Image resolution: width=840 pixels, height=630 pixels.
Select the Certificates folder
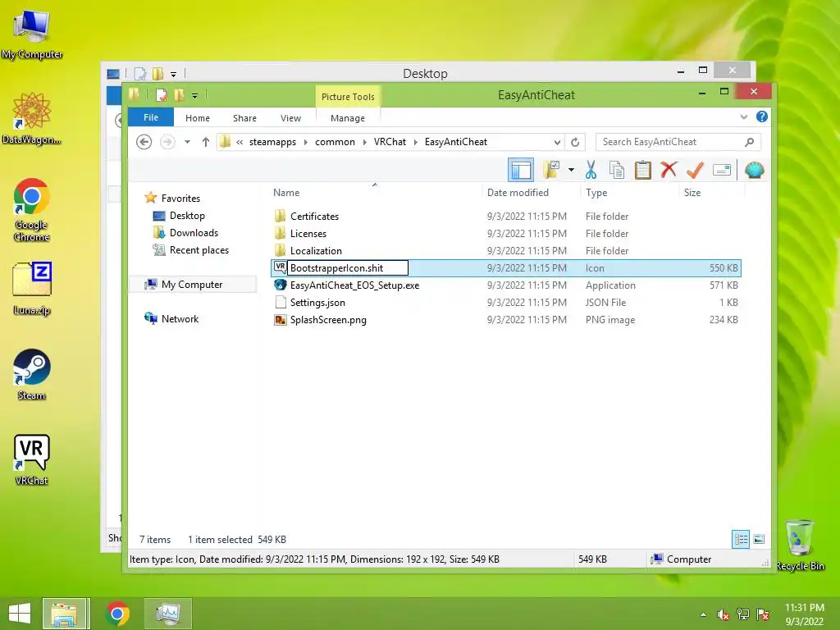click(x=314, y=217)
